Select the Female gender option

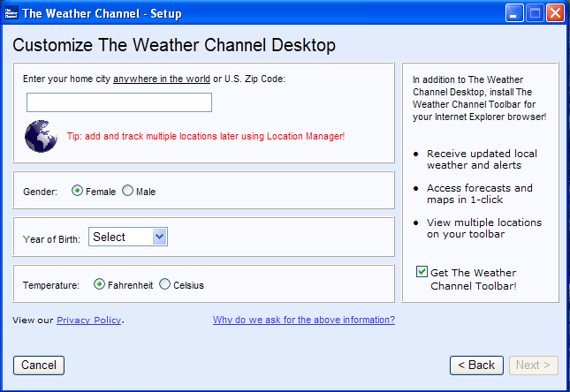tap(77, 191)
